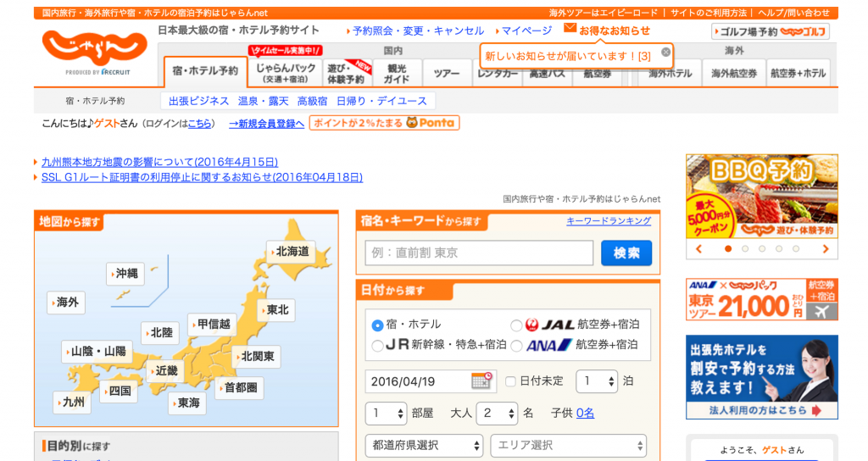Switch to the 海外航空券 tab
Image resolution: width=868 pixels, height=461 pixels.
734,73
